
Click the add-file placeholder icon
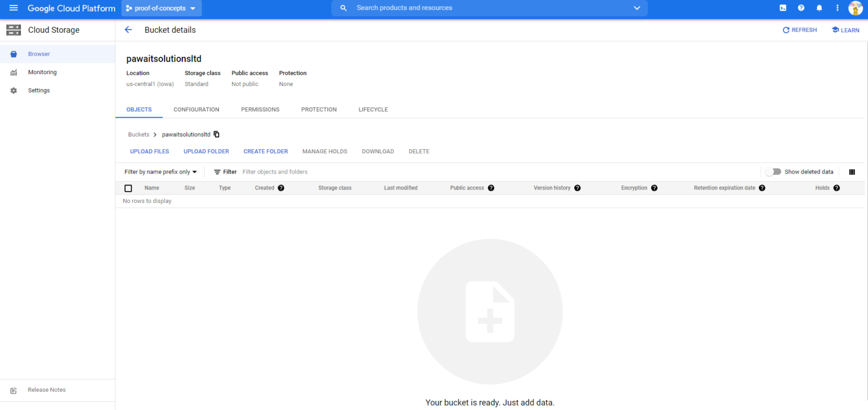click(x=490, y=312)
